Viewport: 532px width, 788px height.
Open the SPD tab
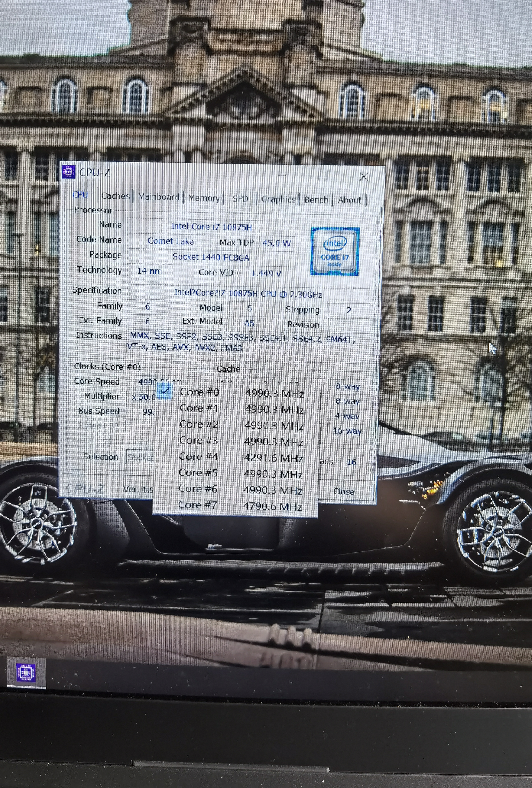click(x=240, y=199)
